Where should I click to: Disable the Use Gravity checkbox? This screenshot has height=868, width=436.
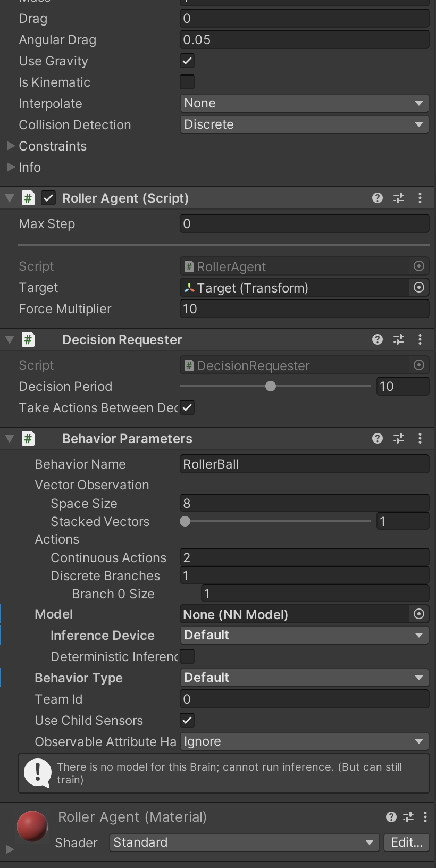187,61
